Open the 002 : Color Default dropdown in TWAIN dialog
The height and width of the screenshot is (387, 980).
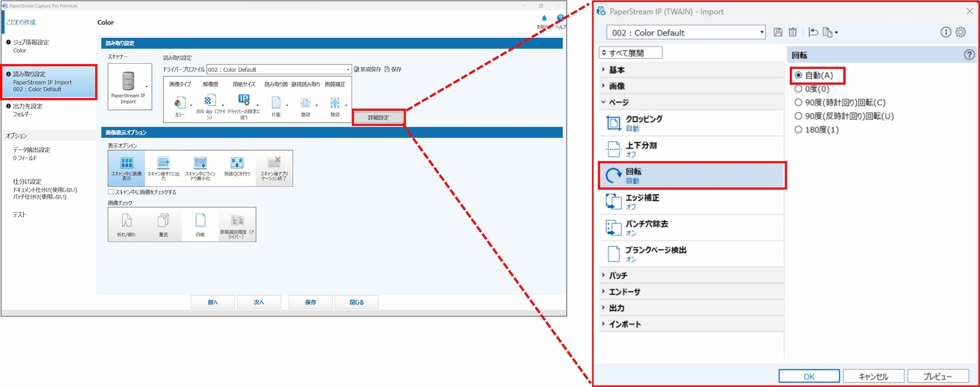(x=686, y=33)
